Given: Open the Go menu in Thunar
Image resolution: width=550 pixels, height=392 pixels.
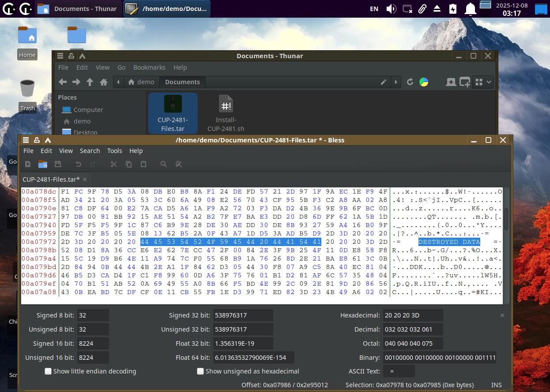Looking at the screenshot, I should point(121,67).
